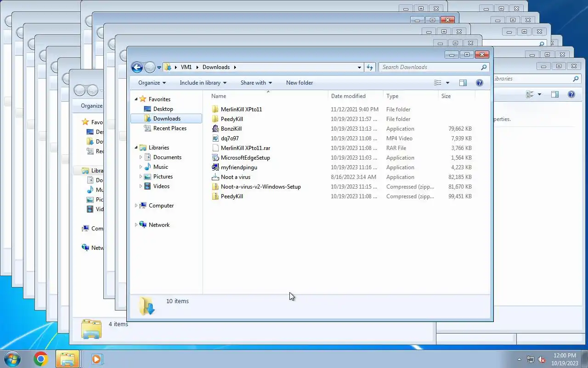Open the Windows Start button
The width and height of the screenshot is (588, 368).
tap(12, 359)
